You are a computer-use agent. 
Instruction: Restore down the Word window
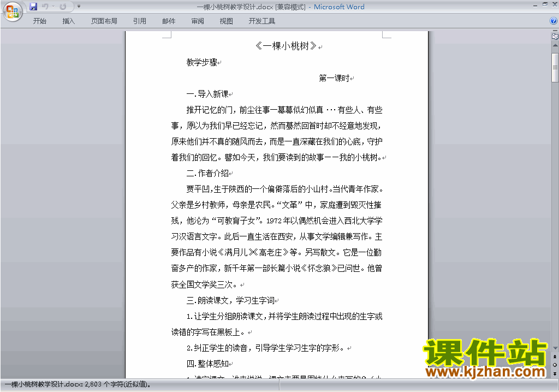[545, 4]
